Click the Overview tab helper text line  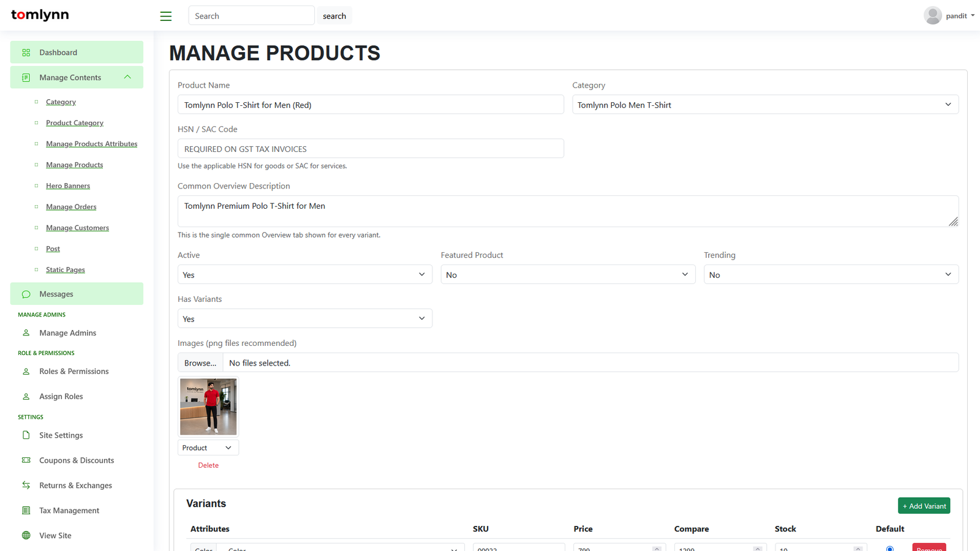pyautogui.click(x=279, y=235)
